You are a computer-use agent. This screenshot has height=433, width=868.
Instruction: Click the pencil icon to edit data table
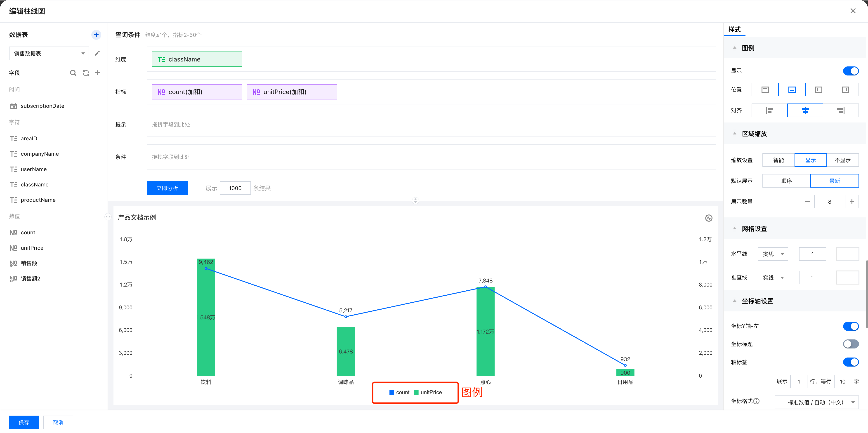(x=97, y=53)
